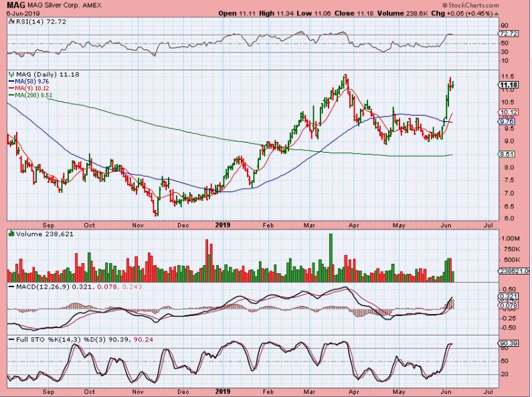Image resolution: width=532 pixels, height=397 pixels.
Task: Click the 9.76 moving average price tag
Action: [507, 121]
